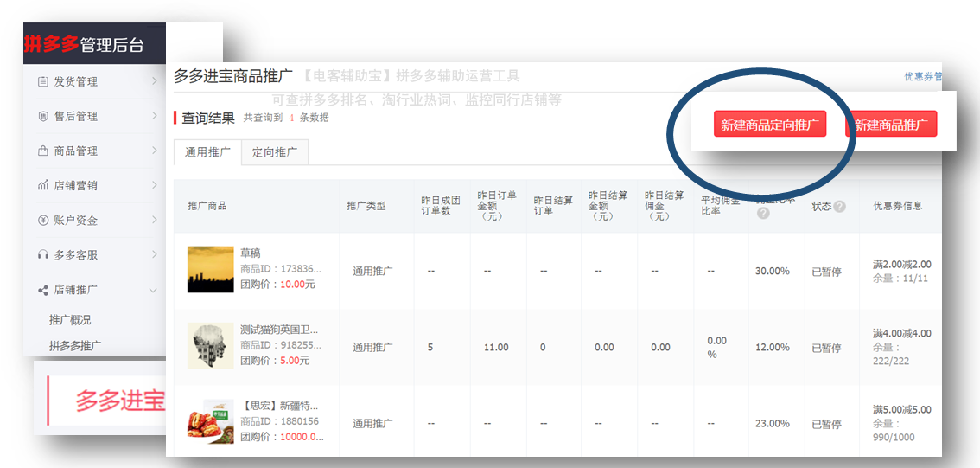Viewport: 980px width, 468px height.
Task: Click the 满2.00减2.00 coupon text
Action: pyautogui.click(x=902, y=264)
